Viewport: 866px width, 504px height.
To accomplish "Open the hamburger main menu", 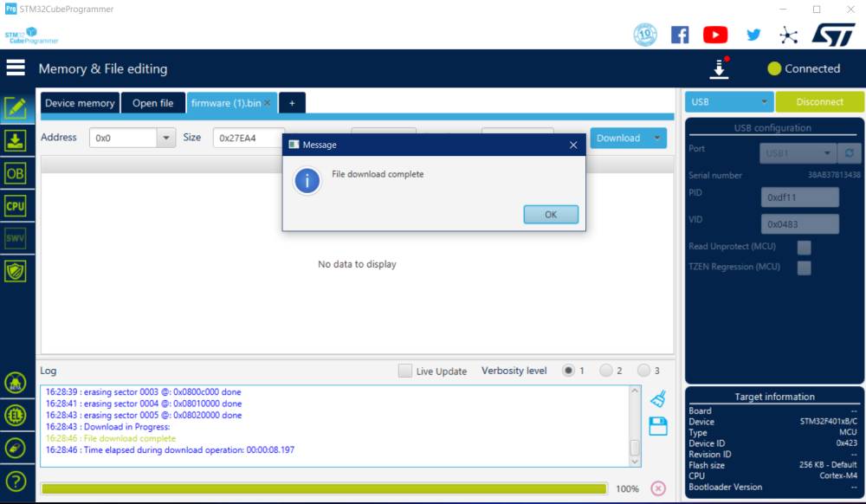I will [x=16, y=68].
